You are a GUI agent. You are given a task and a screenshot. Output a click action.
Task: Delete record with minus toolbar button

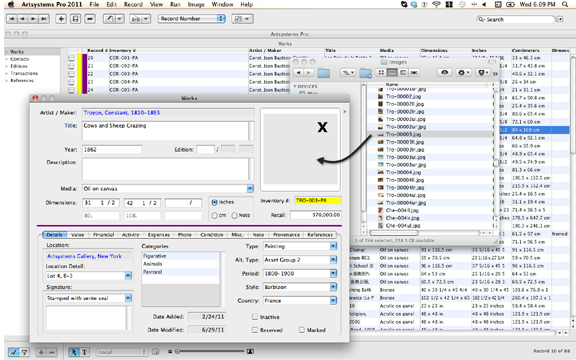90,19
